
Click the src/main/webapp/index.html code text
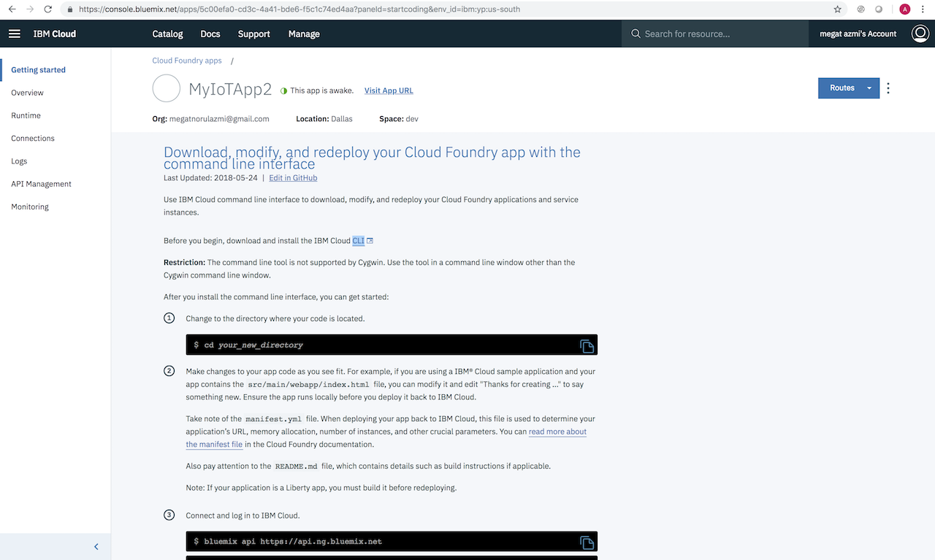[x=308, y=385]
